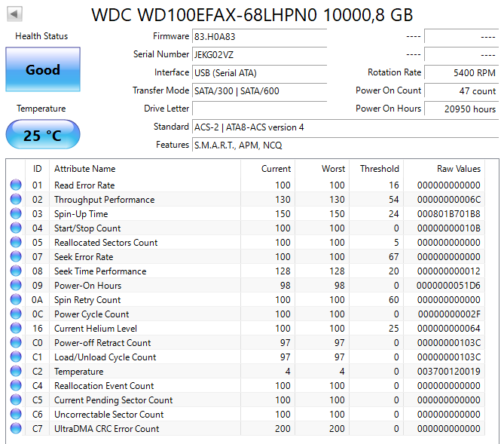Click the Rotation Rate value field

(x=461, y=72)
